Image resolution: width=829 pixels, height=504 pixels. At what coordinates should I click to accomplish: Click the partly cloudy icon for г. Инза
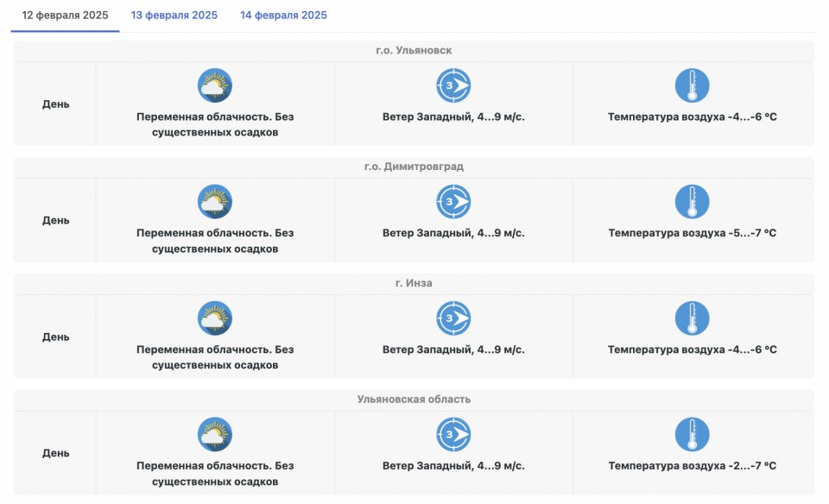point(215,318)
